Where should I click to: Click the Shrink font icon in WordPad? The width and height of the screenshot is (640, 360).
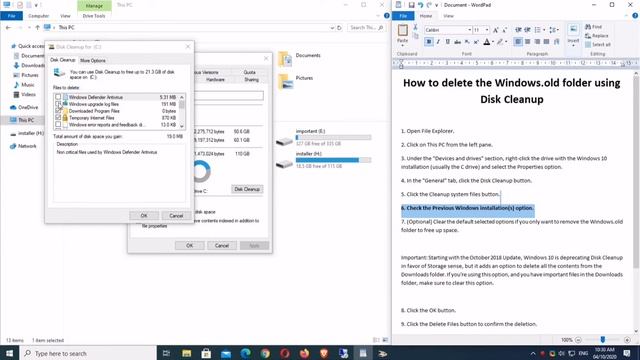coord(504,30)
